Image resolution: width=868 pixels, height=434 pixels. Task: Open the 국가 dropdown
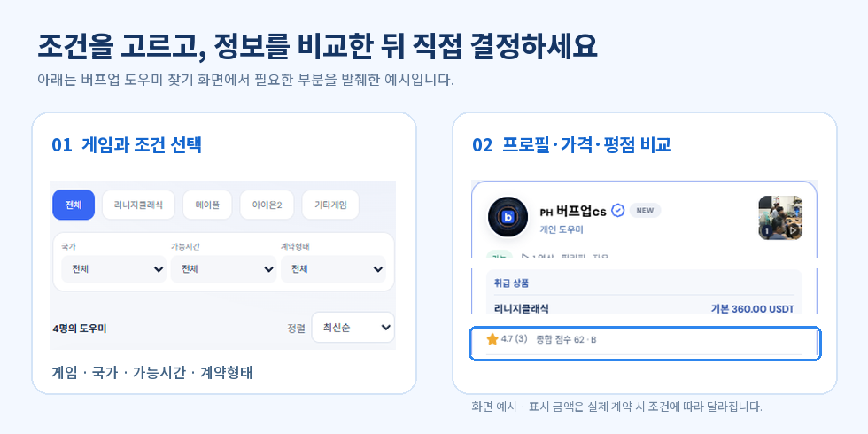(114, 269)
